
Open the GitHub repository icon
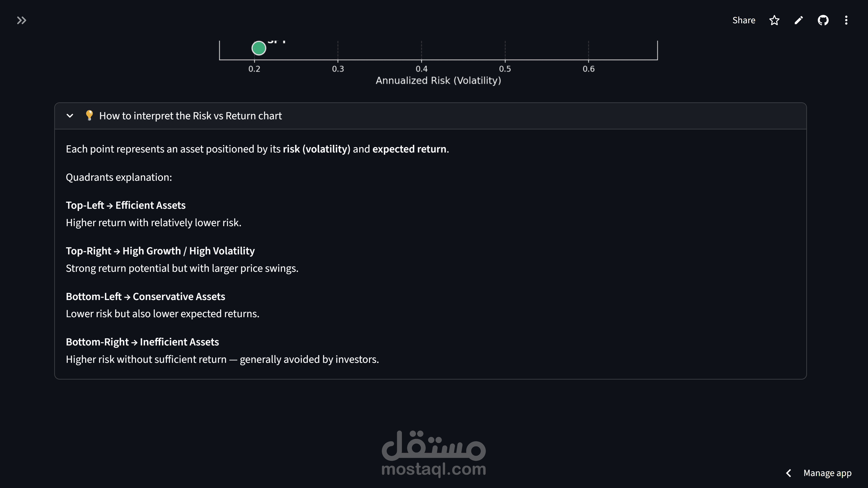[823, 21]
